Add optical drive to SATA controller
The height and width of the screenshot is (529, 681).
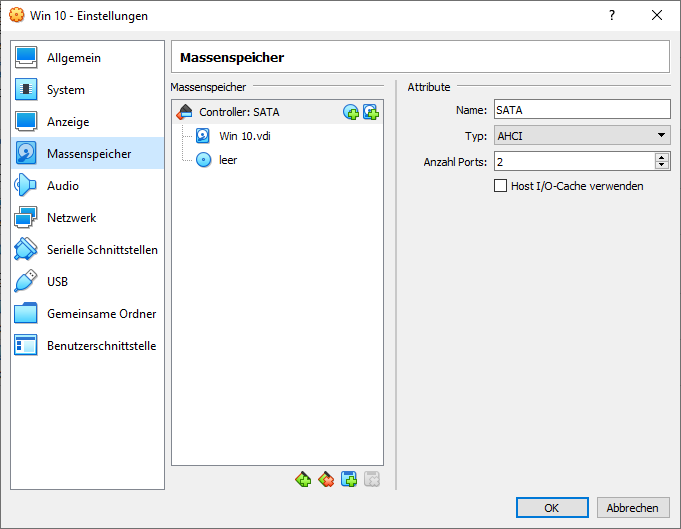351,112
